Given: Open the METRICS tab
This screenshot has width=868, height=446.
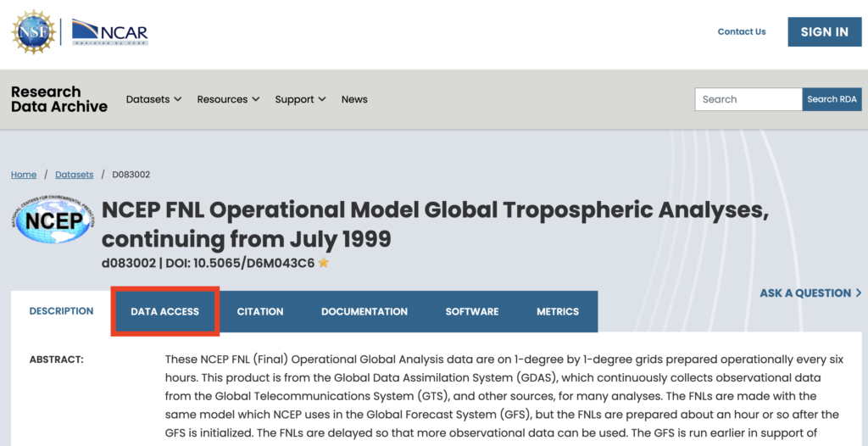Looking at the screenshot, I should (558, 311).
